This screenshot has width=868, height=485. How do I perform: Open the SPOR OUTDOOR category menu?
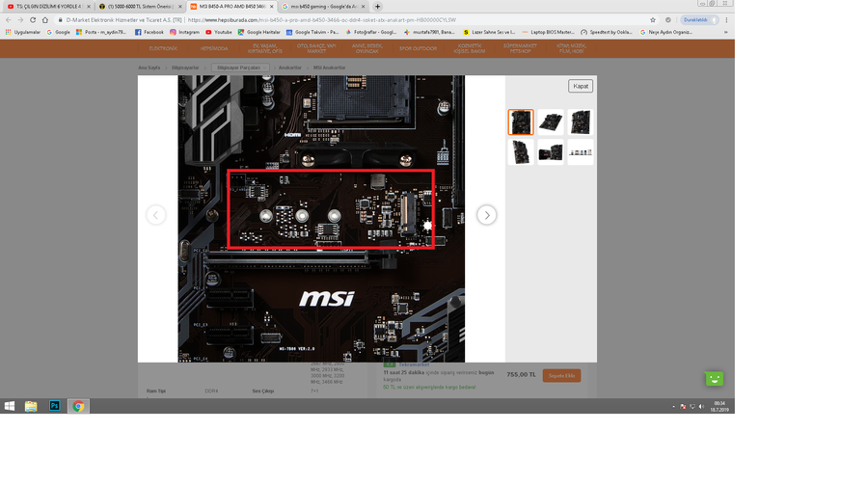coord(418,49)
